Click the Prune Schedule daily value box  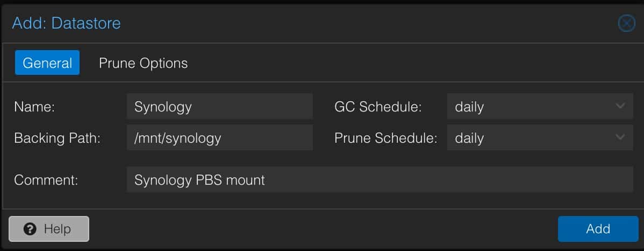(540, 137)
